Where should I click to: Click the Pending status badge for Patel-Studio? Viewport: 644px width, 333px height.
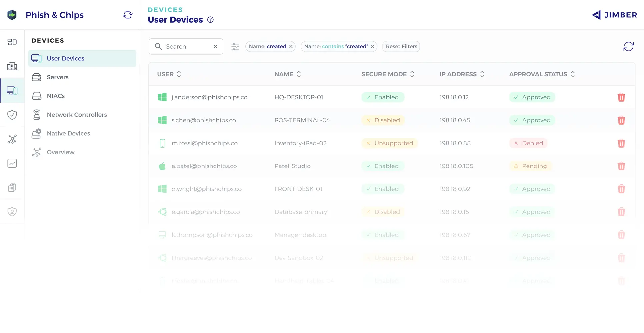point(531,166)
